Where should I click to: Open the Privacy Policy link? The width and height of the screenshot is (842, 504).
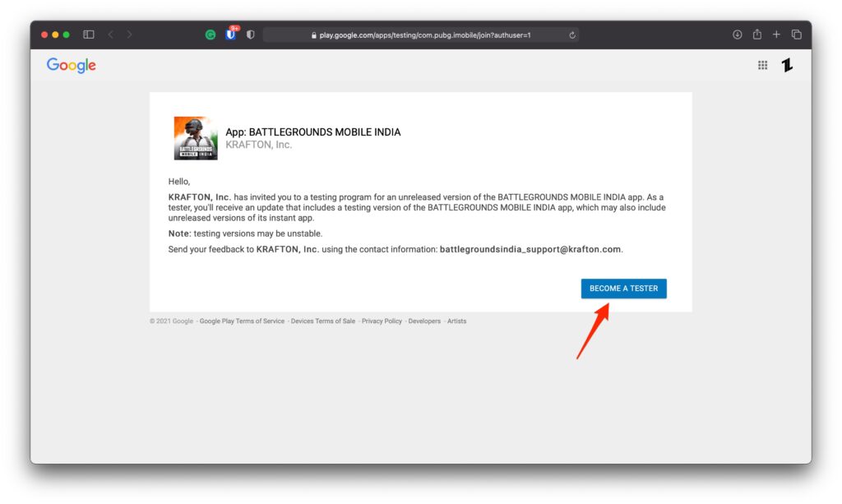(382, 321)
